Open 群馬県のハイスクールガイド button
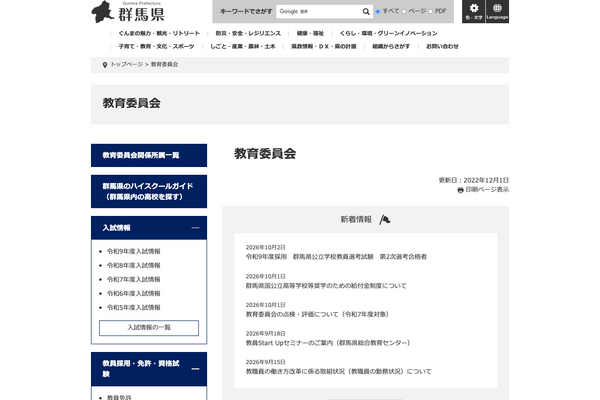Viewport: 600px width, 400px height. click(x=149, y=191)
